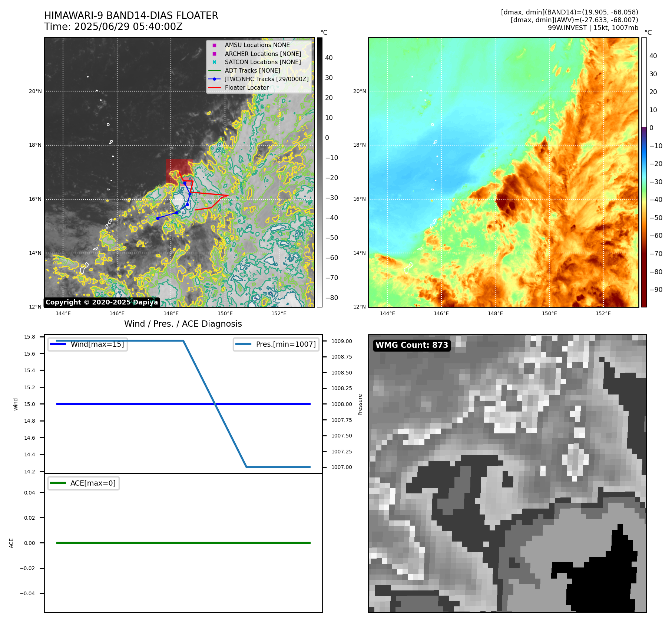Click the horizontal blue wind line in the chart
Screen dimensions: 672x626
click(x=183, y=404)
